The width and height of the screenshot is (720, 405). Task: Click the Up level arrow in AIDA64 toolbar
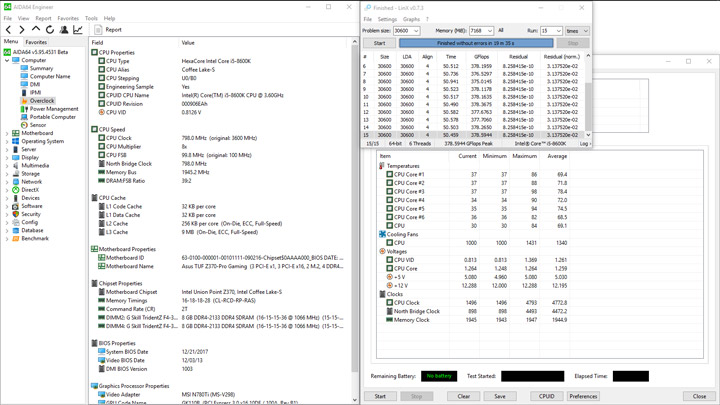pos(36,29)
